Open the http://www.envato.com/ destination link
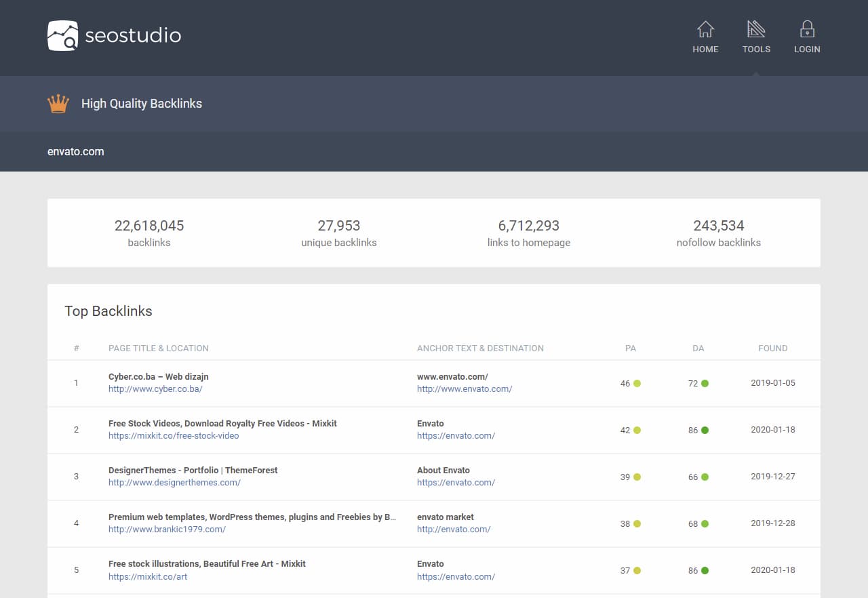This screenshot has width=868, height=598. pos(465,389)
